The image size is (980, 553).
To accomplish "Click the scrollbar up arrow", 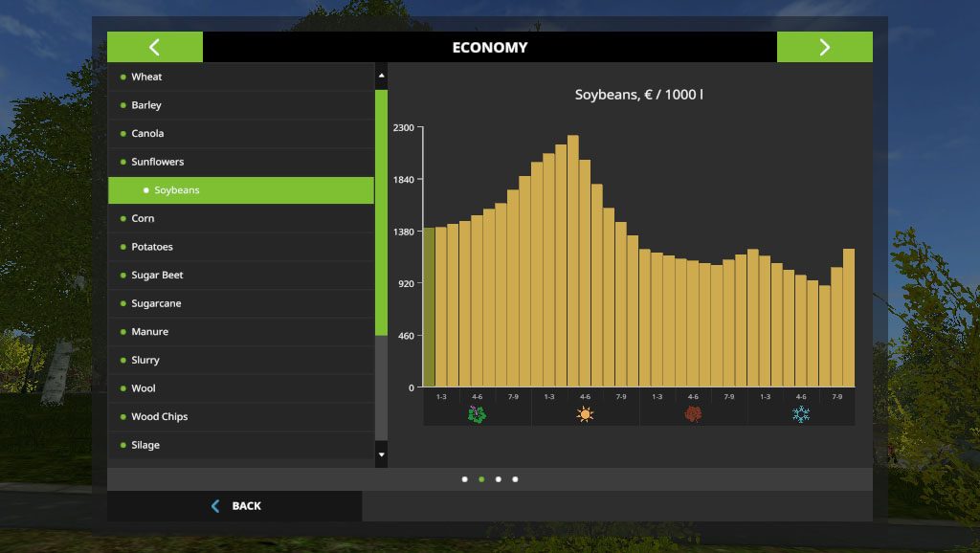I will coord(381,74).
